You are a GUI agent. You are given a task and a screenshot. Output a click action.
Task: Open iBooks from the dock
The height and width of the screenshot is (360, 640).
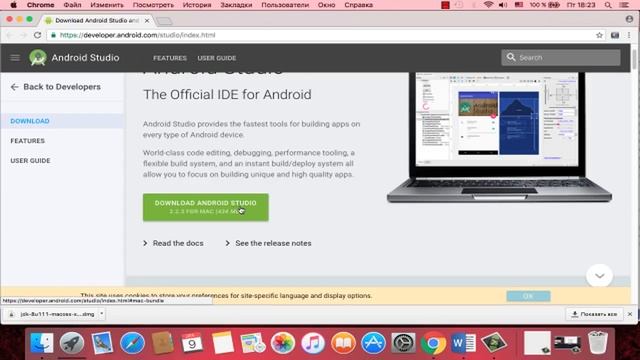click(x=343, y=342)
